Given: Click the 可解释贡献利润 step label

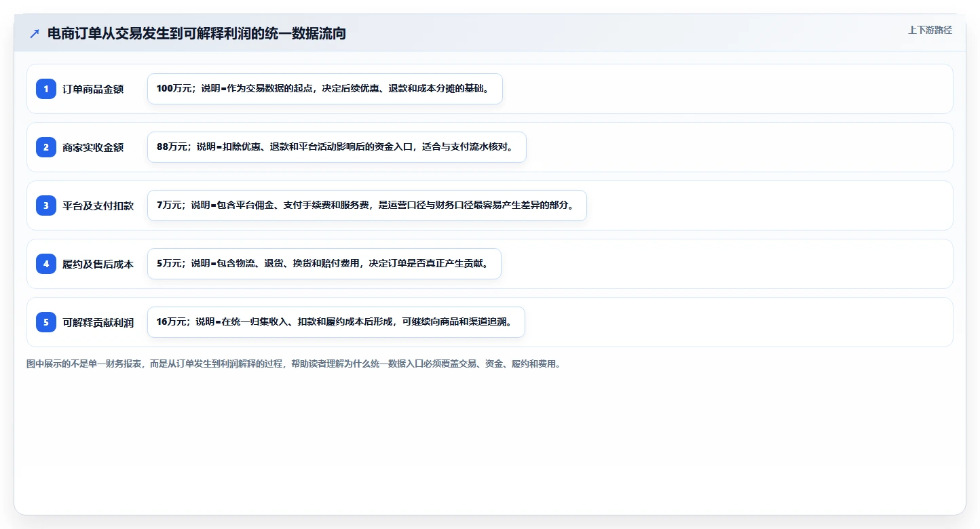Looking at the screenshot, I should click(x=98, y=322).
